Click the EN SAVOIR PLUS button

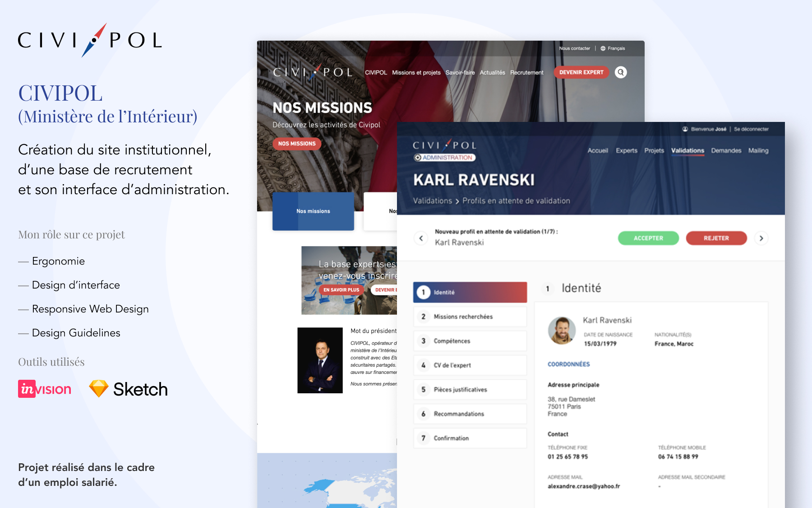(341, 290)
